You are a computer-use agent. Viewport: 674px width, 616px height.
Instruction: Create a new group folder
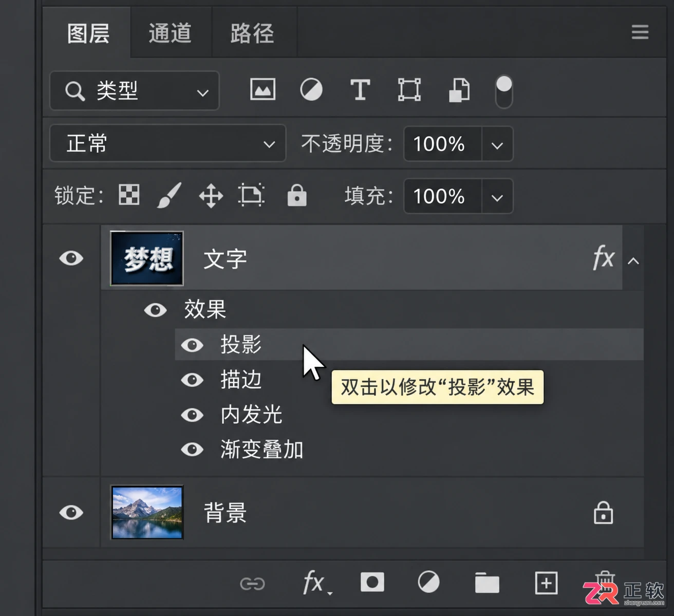click(487, 583)
